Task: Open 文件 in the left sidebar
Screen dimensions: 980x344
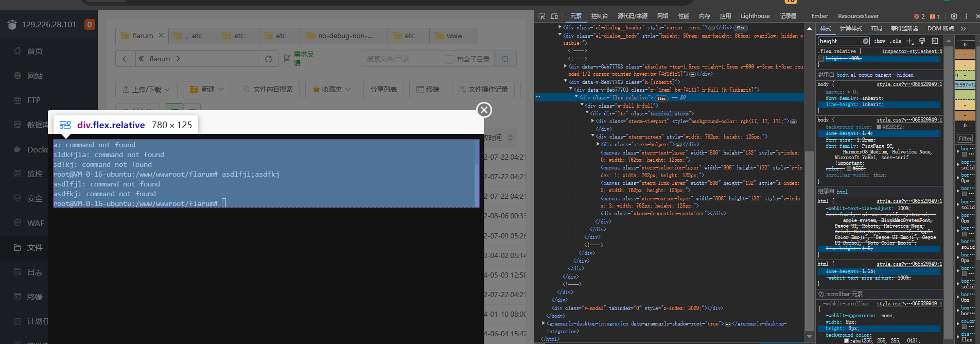Action: point(35,248)
